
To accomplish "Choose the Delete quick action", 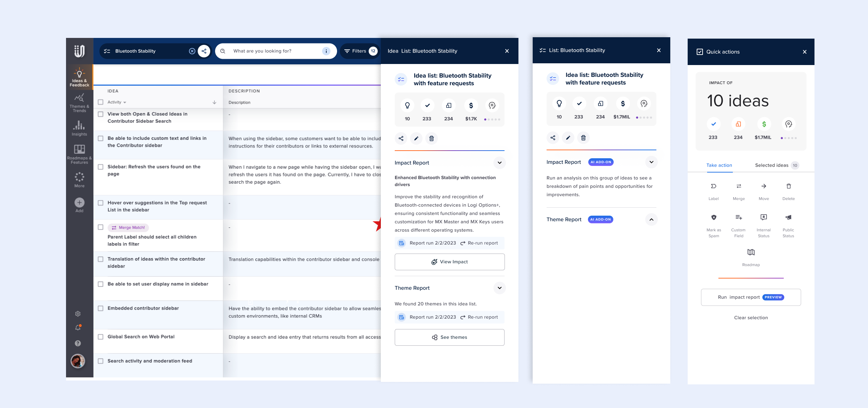I will [789, 191].
